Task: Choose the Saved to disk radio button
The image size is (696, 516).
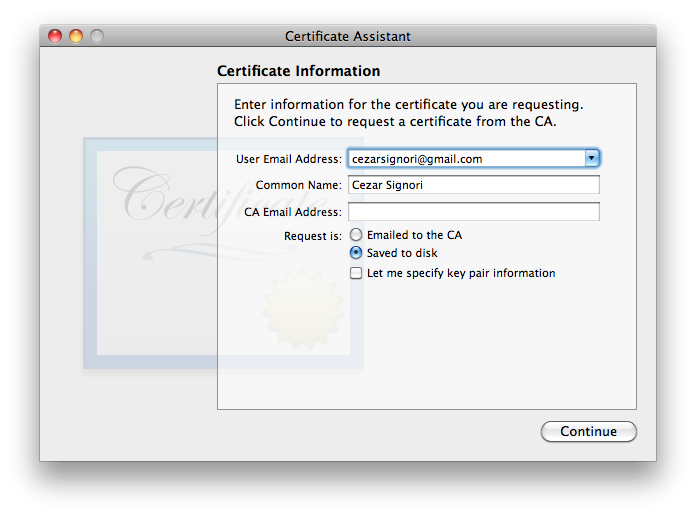Action: pyautogui.click(x=356, y=253)
